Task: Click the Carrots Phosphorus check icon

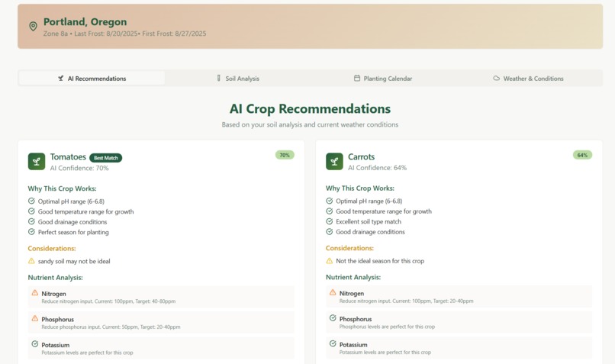Action: tap(333, 317)
